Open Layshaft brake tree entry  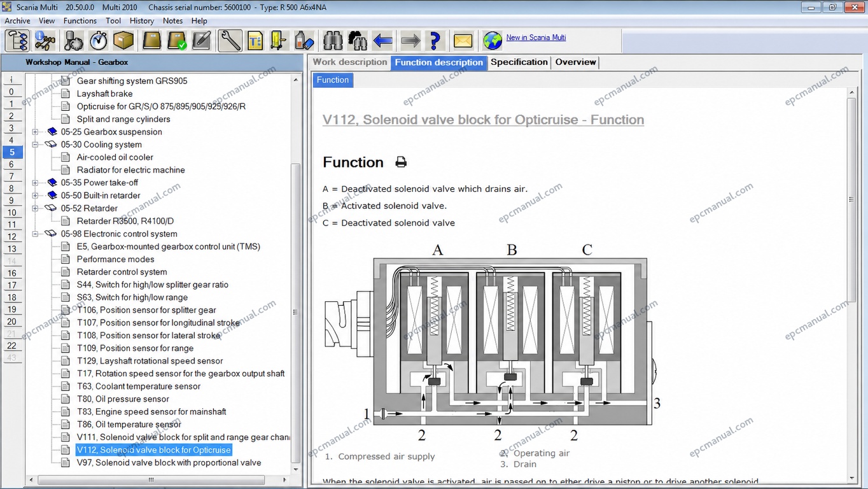(104, 94)
